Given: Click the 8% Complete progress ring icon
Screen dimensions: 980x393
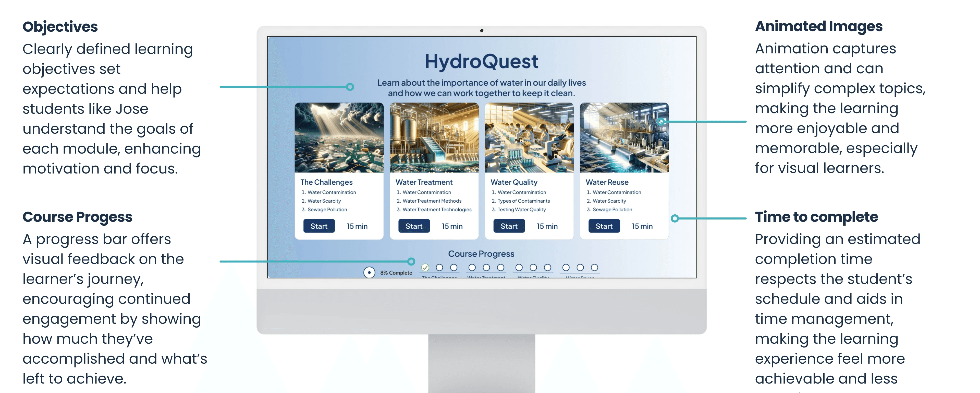Looking at the screenshot, I should click(369, 273).
